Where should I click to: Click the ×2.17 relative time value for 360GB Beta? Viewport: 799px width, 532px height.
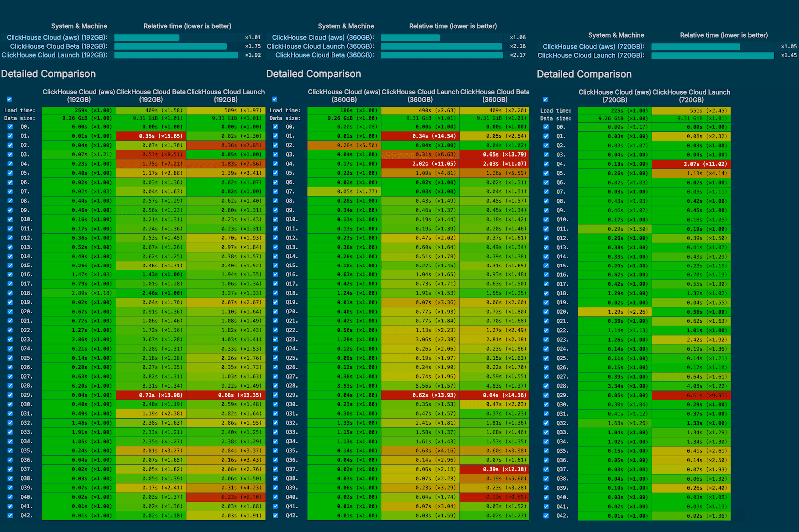[518, 55]
